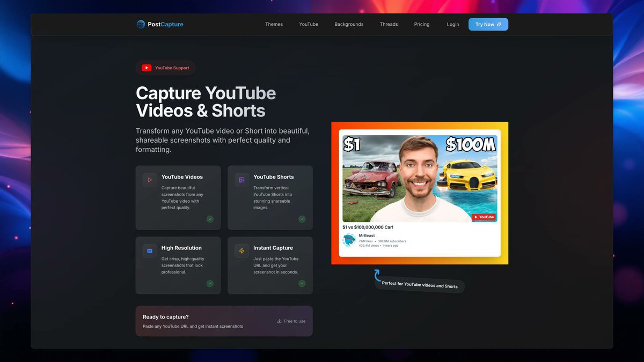The height and width of the screenshot is (362, 644).
Task: Click the 433.4M views text
Action: click(x=369, y=246)
